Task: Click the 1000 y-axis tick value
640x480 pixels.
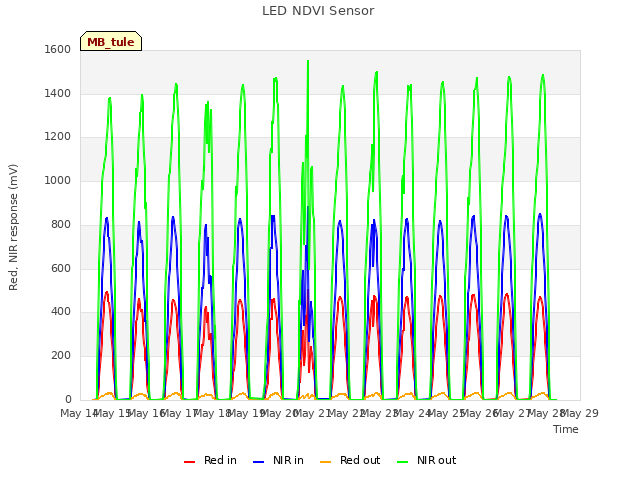Action: 58,180
